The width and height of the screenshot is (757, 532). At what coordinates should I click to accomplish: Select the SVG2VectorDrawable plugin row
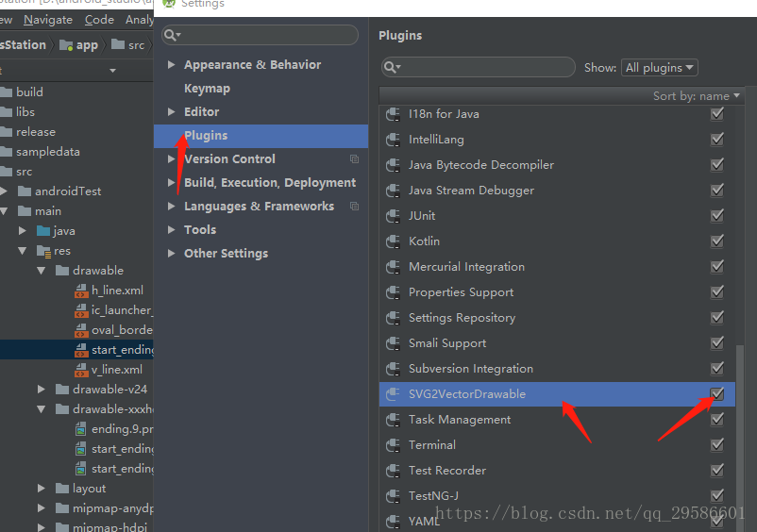tap(557, 394)
